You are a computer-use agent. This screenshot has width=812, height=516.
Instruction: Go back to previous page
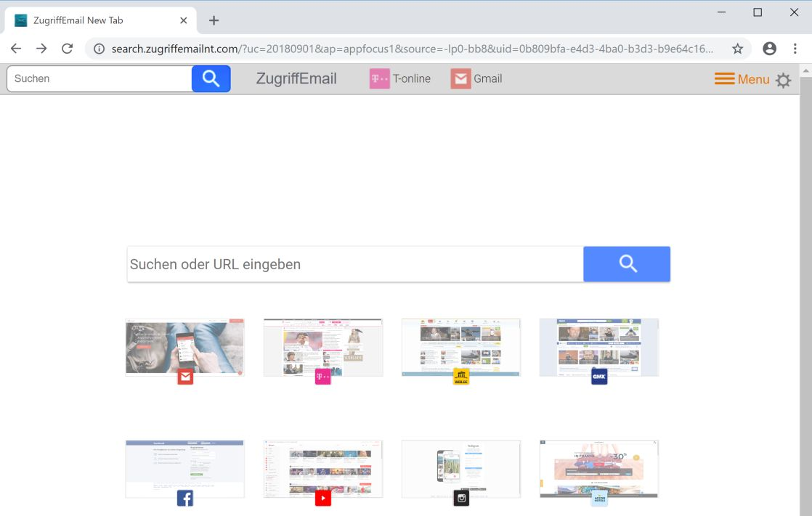[x=16, y=49]
